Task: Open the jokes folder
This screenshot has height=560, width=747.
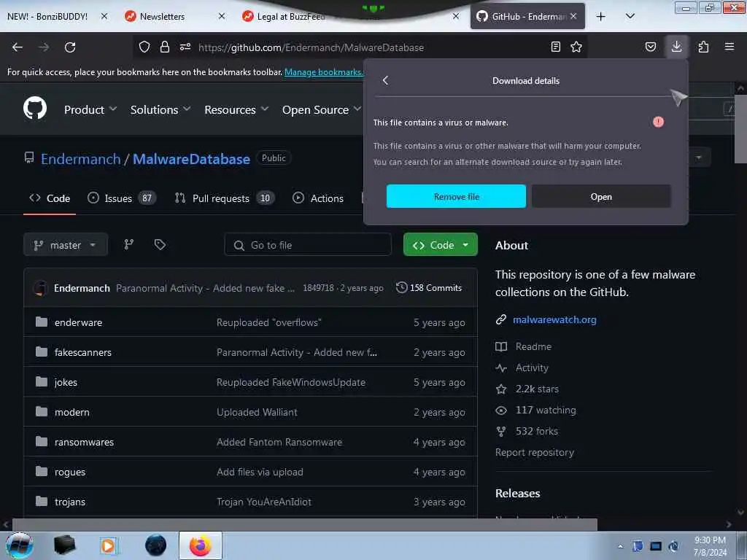Action: click(66, 382)
